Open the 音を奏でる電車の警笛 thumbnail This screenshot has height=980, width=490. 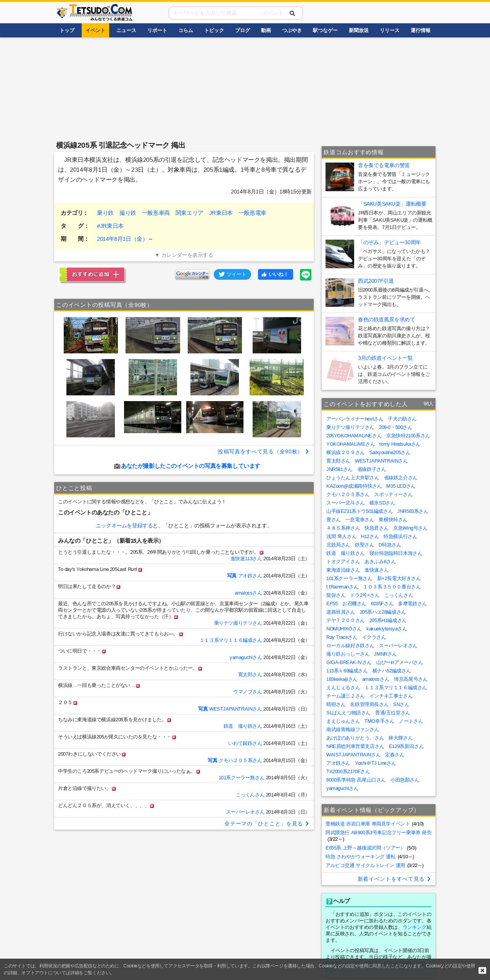pyautogui.click(x=340, y=177)
